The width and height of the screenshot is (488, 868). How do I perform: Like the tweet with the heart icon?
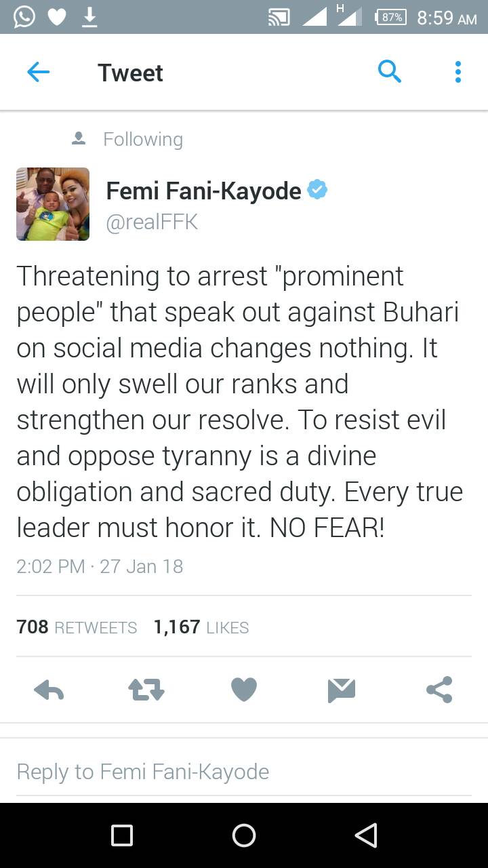pyautogui.click(x=244, y=690)
